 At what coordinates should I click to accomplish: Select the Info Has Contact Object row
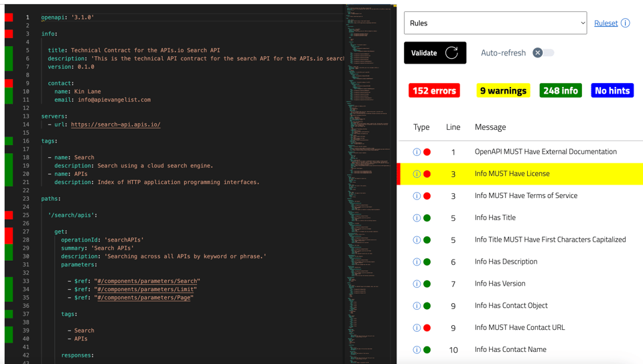pos(511,306)
